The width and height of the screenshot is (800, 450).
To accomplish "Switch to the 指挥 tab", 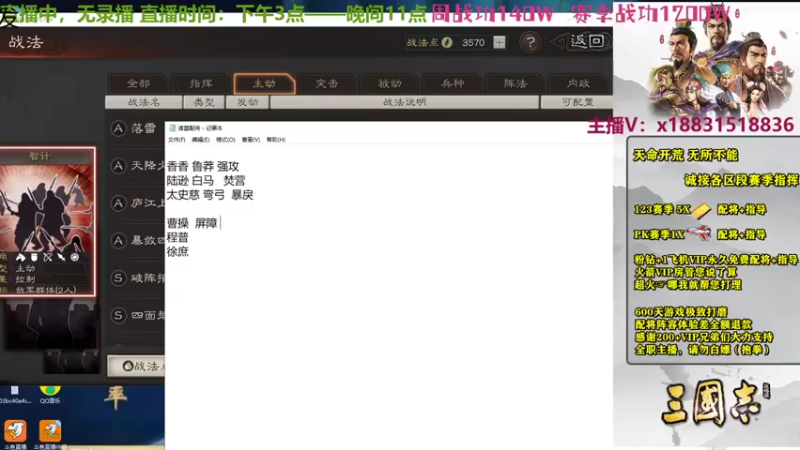I will pyautogui.click(x=201, y=84).
